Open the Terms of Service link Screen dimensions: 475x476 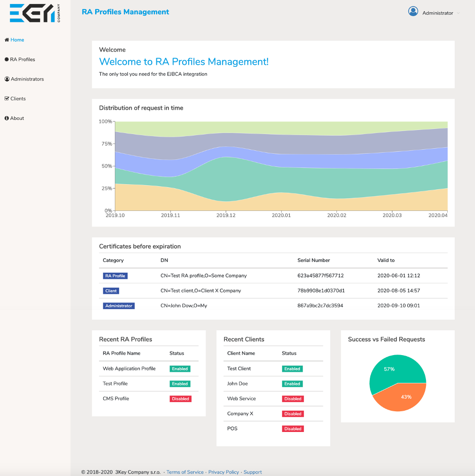[x=185, y=472]
